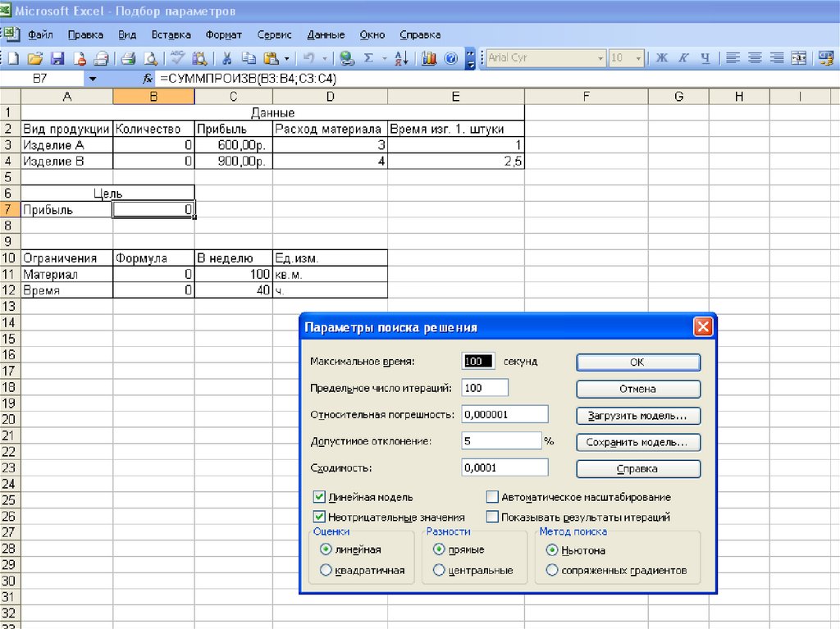Image resolution: width=840 pixels, height=629 pixels.
Task: Open the Сервис menu
Action: [274, 35]
